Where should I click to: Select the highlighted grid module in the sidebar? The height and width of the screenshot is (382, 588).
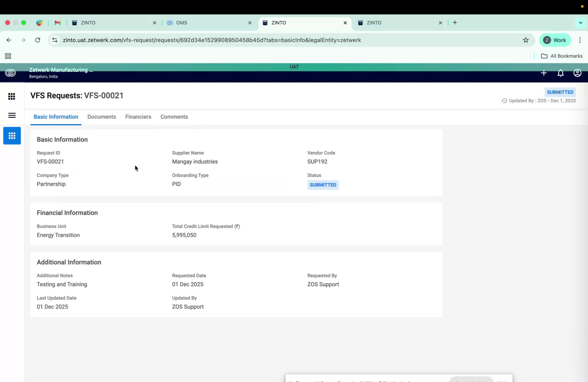click(12, 136)
